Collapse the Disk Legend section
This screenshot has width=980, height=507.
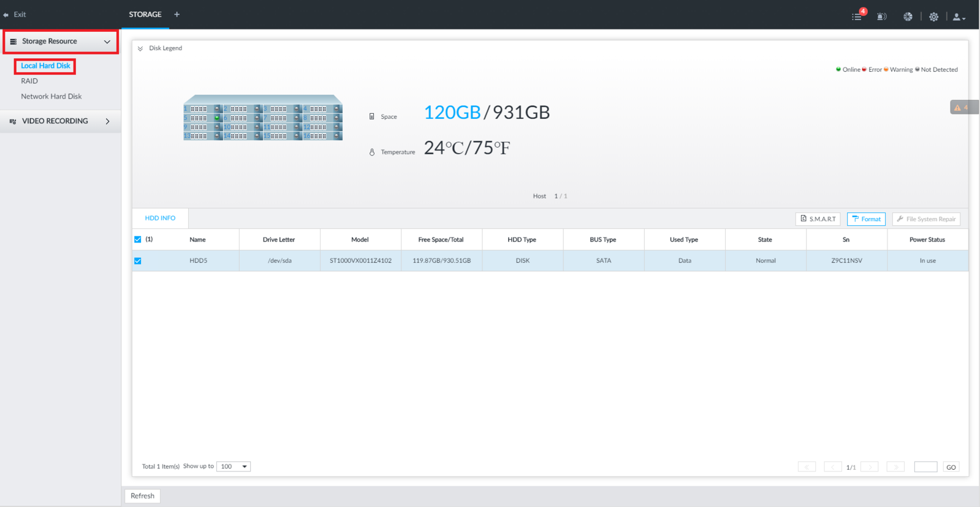coord(140,48)
